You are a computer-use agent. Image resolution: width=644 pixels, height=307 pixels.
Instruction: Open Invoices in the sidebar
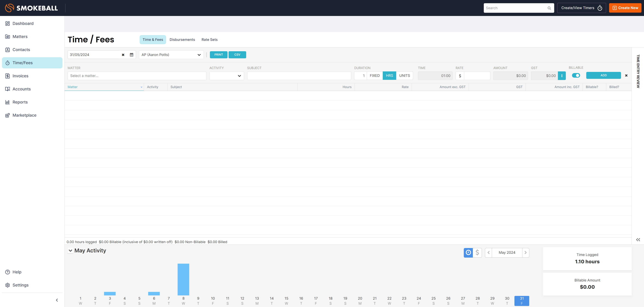32,76
